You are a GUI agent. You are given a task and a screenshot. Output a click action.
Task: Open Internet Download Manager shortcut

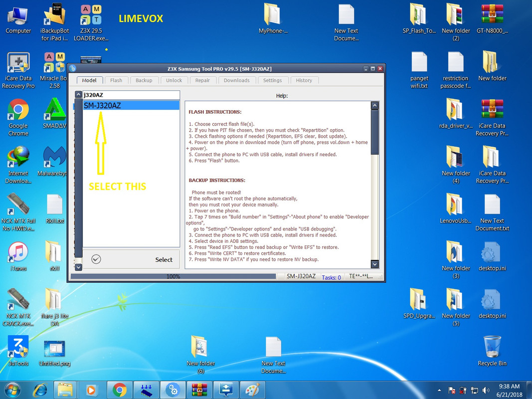(x=18, y=165)
